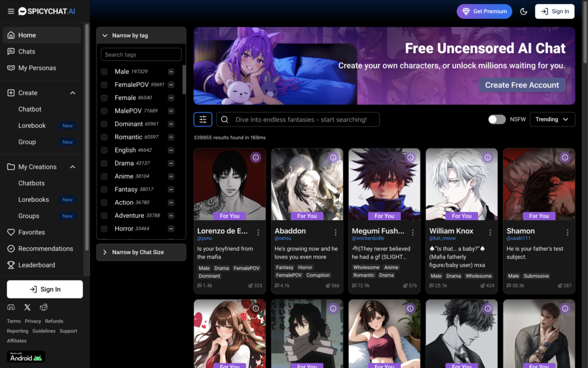Click the search magnifier icon
The image size is (588, 368).
(225, 120)
